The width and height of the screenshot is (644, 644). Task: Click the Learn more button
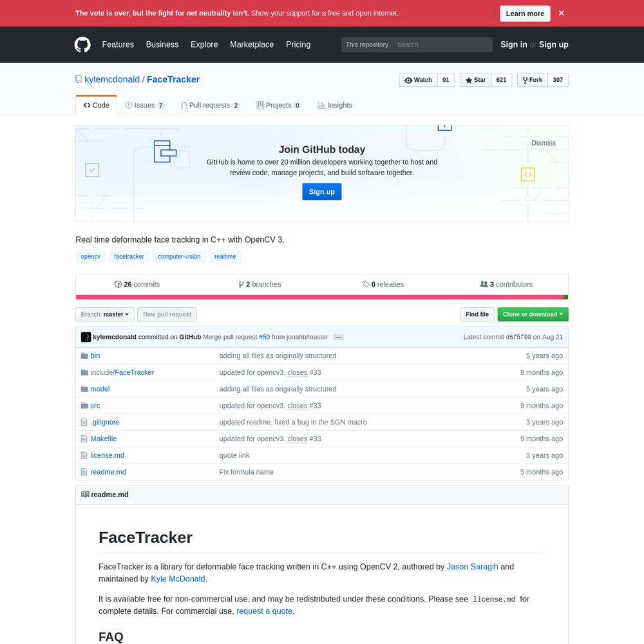[x=525, y=14]
